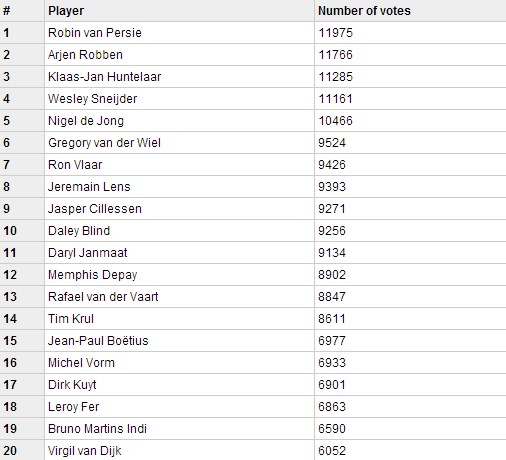Click Virgil van Dijk's vote count 6052
Viewport: 506px width, 460px height.
pos(332,451)
